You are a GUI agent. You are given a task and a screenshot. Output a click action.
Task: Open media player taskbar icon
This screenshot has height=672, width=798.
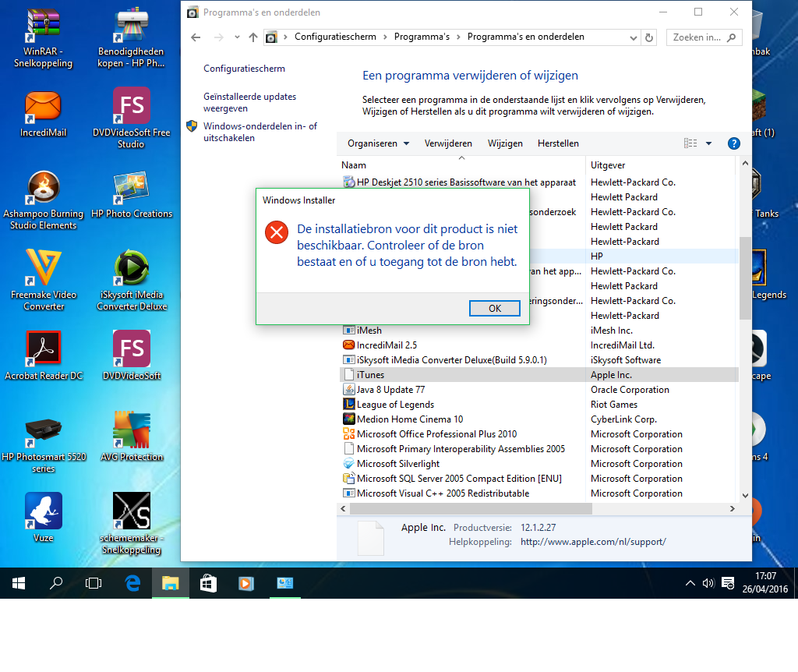click(246, 583)
